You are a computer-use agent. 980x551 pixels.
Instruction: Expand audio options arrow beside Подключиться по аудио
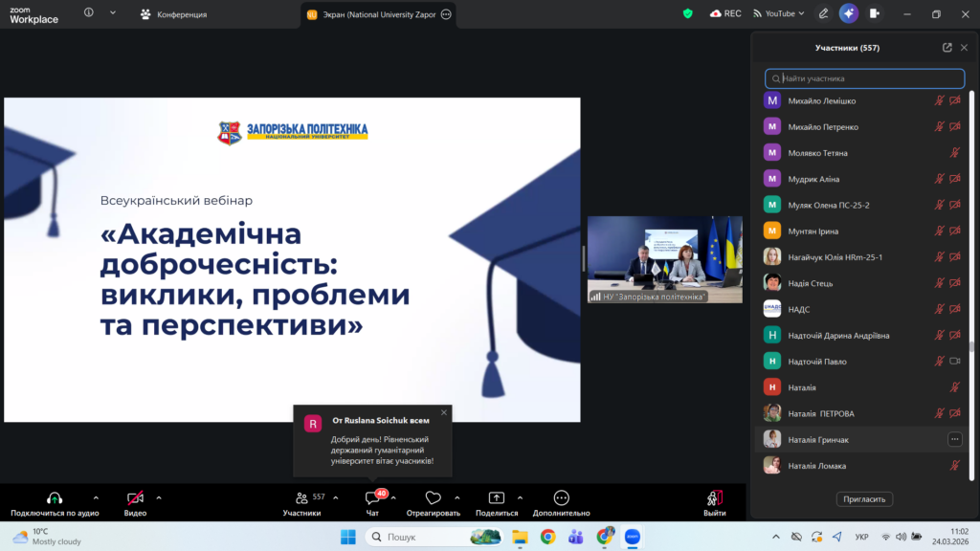click(96, 497)
